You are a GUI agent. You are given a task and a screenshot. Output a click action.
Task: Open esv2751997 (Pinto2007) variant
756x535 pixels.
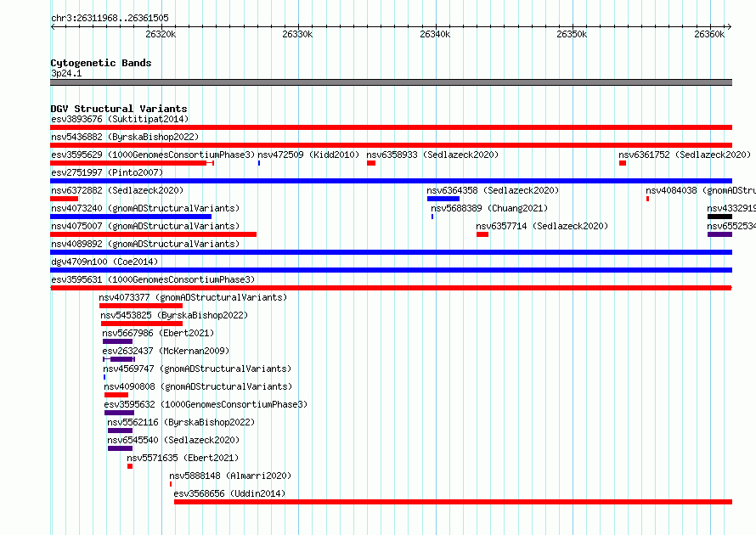click(x=107, y=172)
